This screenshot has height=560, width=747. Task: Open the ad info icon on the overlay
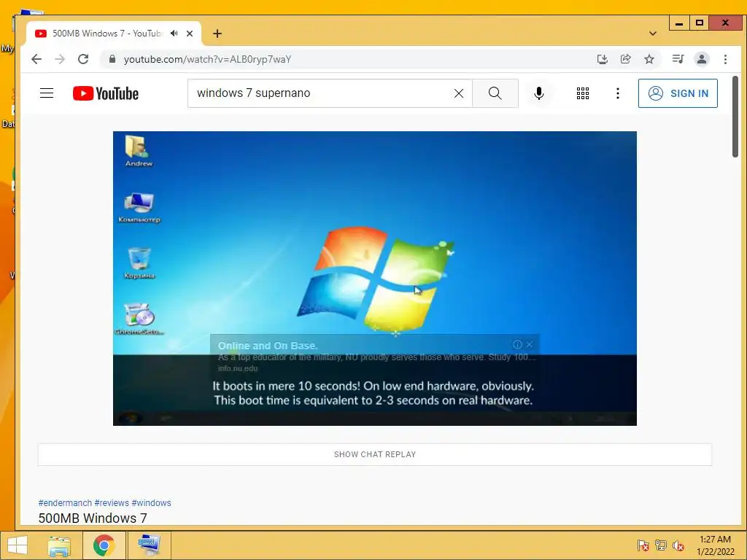pos(517,344)
